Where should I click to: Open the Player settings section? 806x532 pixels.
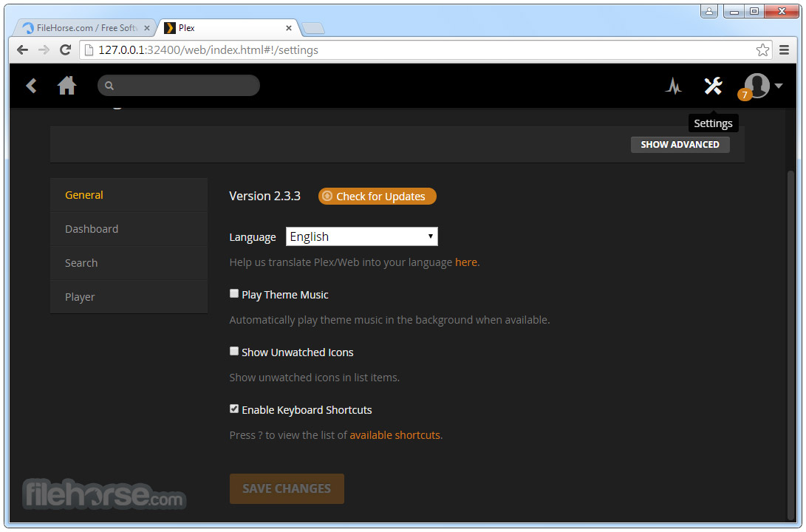point(129,296)
